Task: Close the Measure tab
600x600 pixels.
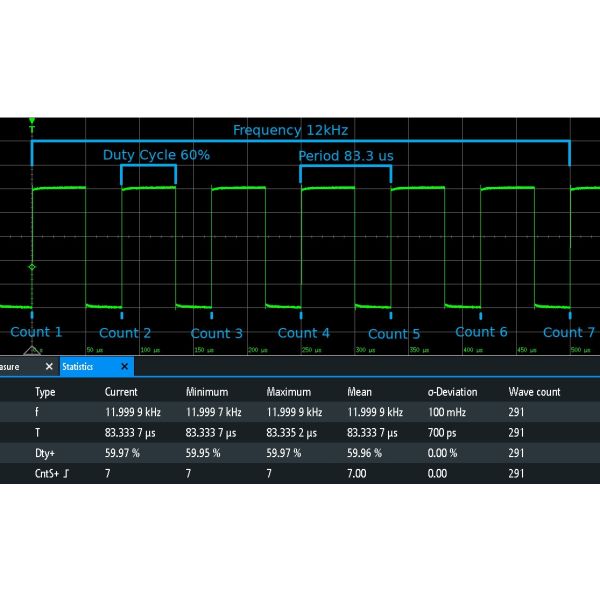Action: [49, 367]
